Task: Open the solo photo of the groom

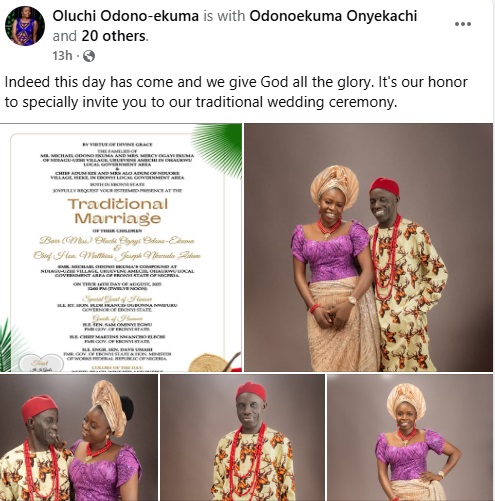Action: pyautogui.click(x=243, y=437)
